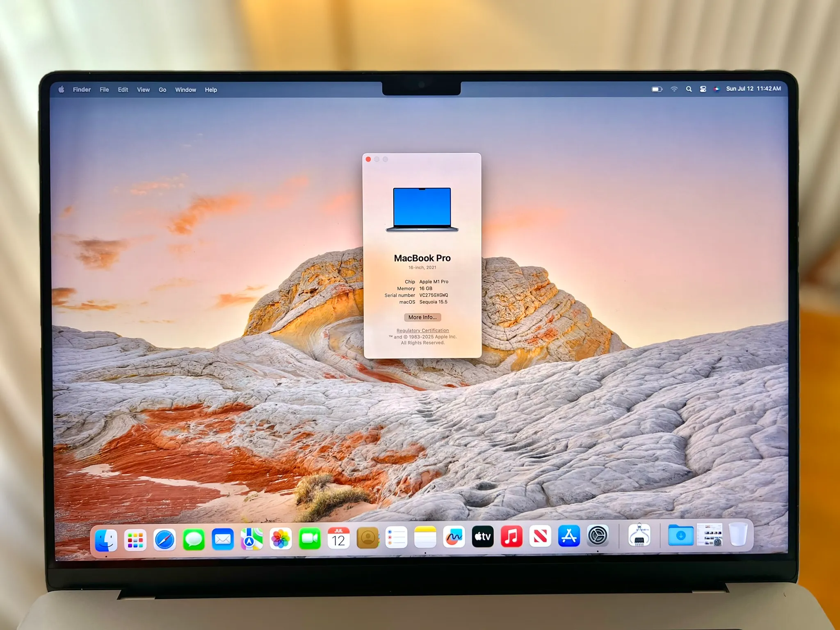Click the 16-inch, 2021 model text
Screen dimensions: 840x630
tap(422, 267)
